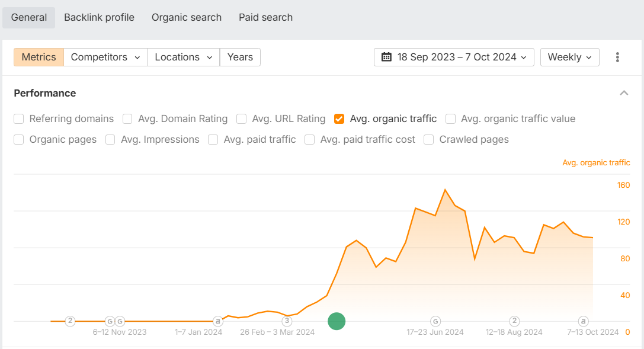Screen dimensions: 644x349
Task: Expand the Locations dropdown
Action: [183, 57]
